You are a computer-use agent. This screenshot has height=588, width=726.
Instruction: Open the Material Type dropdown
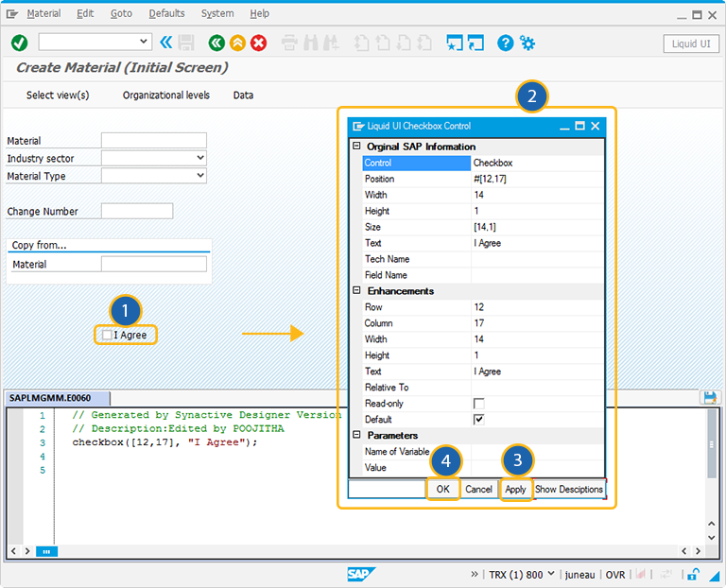(x=200, y=176)
